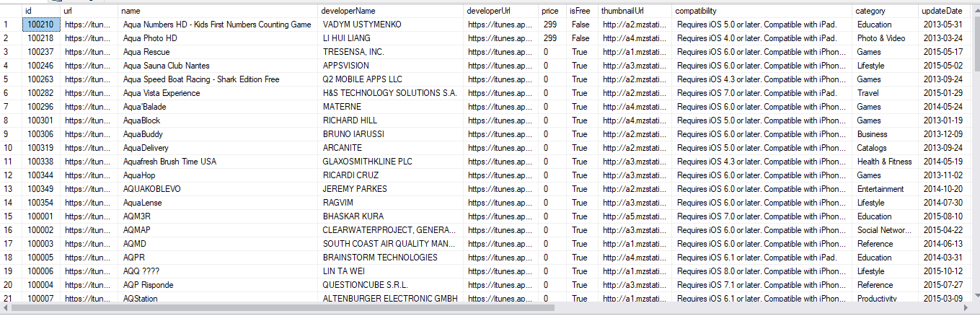Screen dimensions: 980x316
Task: Click the name cell AquaLense
Action: coord(218,203)
